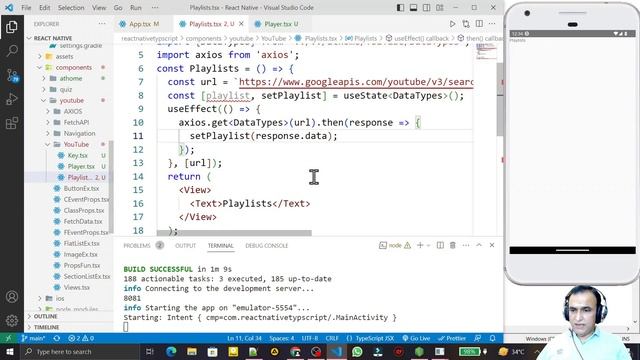Open the Accounts menu icon
The height and width of the screenshot is (360, 640).
(12, 297)
